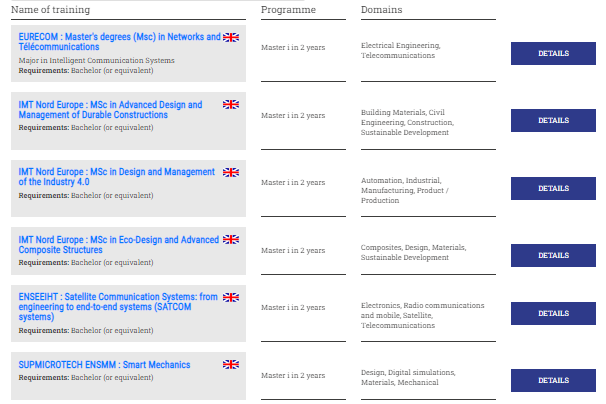The width and height of the screenshot is (606, 404).
Task: Click the UK flag beside the ENSEEIHT SATCOM training
Action: (231, 297)
